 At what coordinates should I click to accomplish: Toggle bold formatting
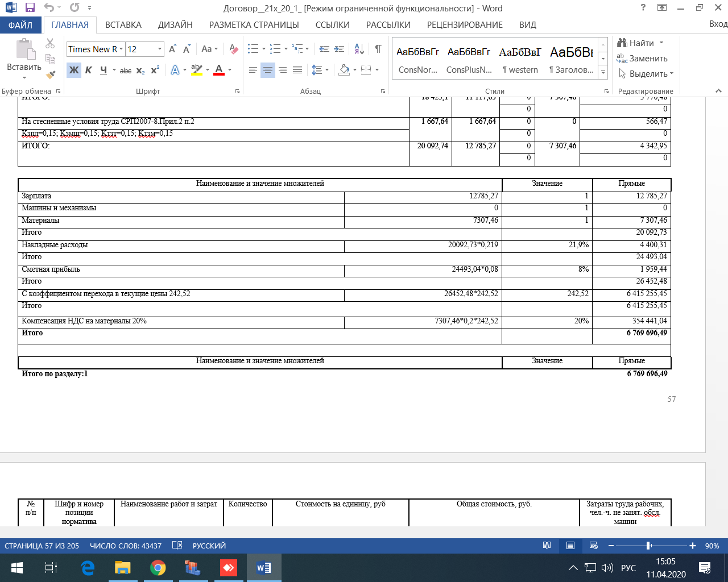(x=74, y=70)
